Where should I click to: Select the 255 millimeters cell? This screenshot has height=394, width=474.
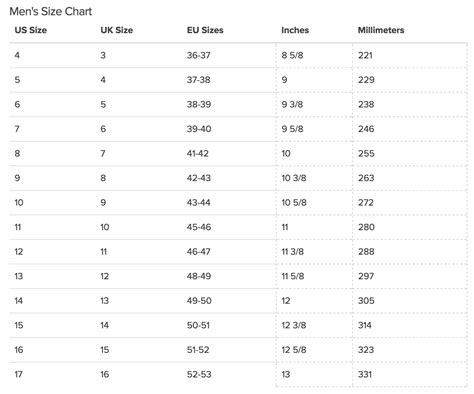pyautogui.click(x=366, y=153)
